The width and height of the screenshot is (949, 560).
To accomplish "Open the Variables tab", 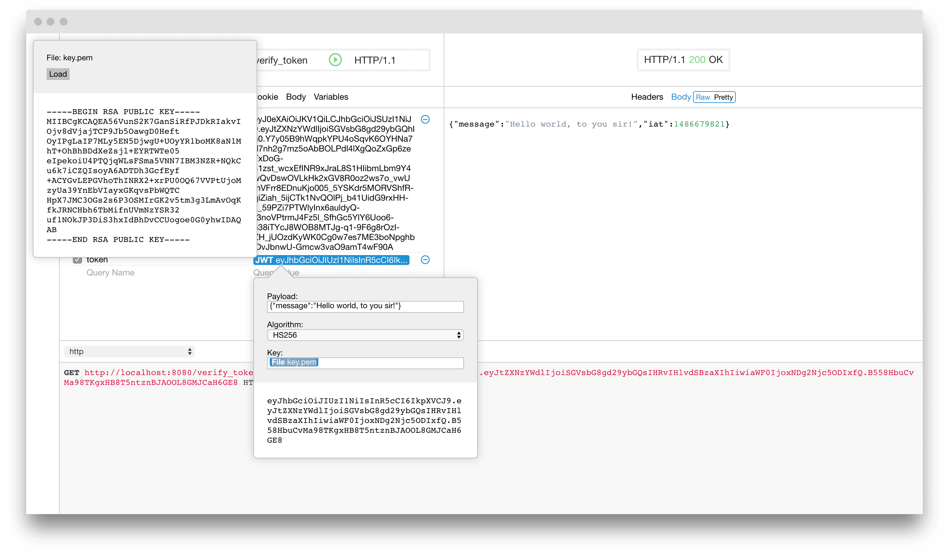I will [331, 97].
